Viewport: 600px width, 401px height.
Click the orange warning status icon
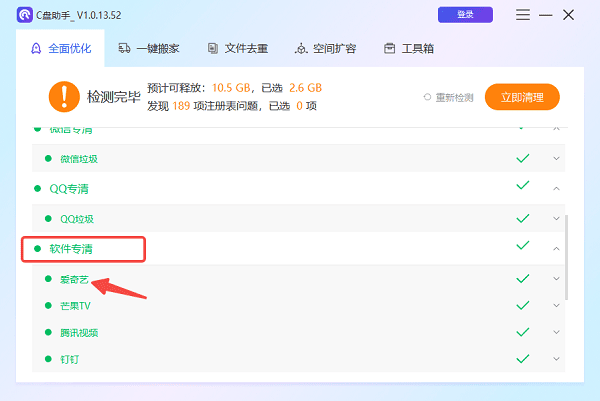(64, 97)
